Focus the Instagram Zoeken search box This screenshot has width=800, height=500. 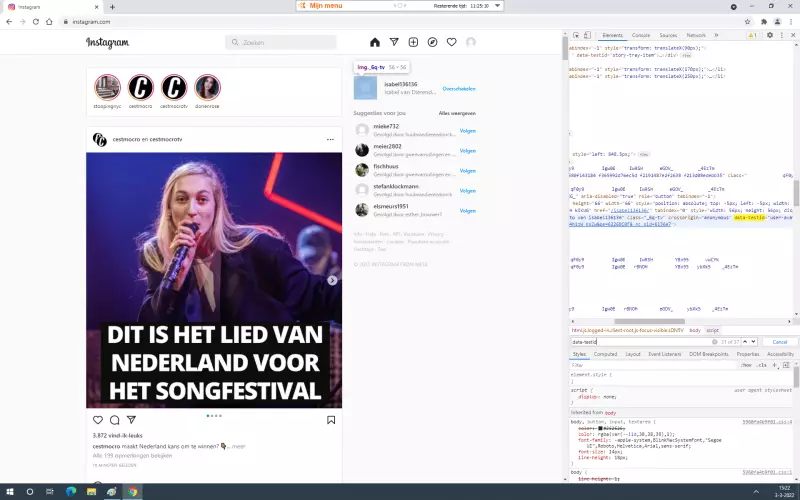pyautogui.click(x=281, y=42)
